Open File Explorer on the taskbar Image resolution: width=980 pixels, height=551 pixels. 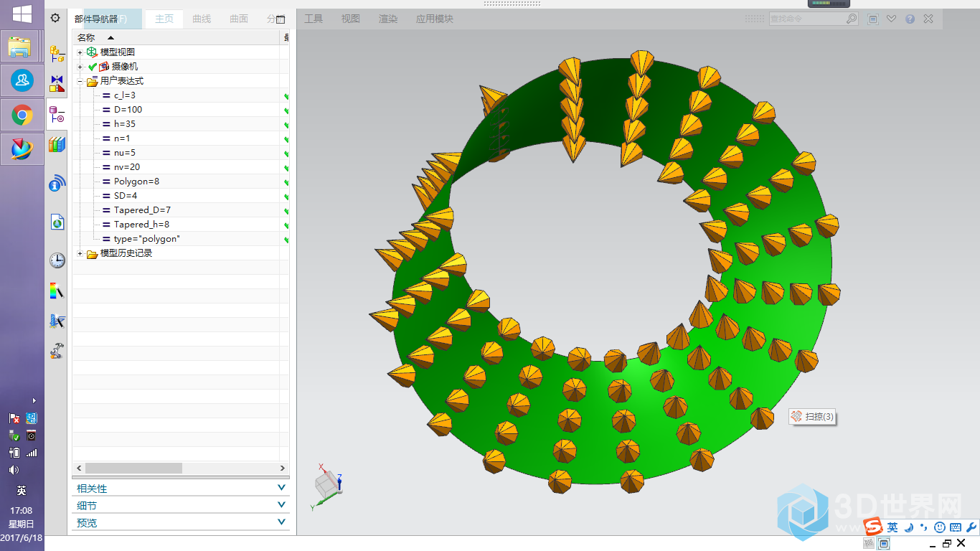[22, 47]
